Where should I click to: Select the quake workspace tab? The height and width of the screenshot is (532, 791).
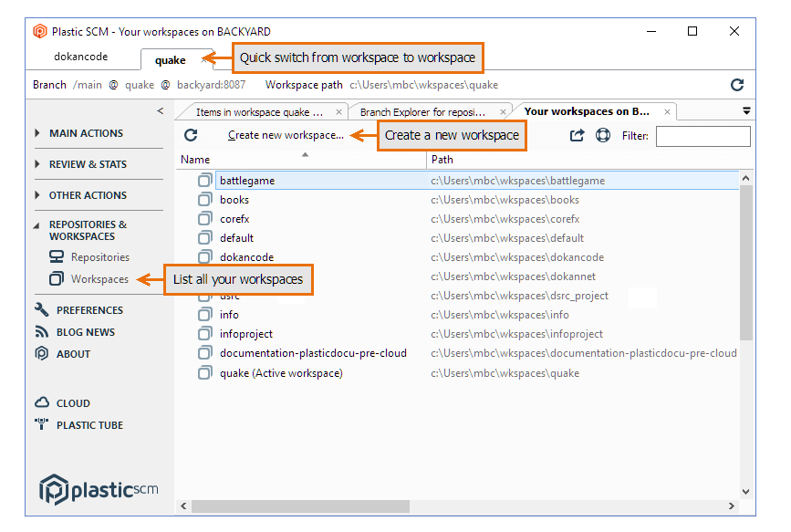tap(170, 60)
